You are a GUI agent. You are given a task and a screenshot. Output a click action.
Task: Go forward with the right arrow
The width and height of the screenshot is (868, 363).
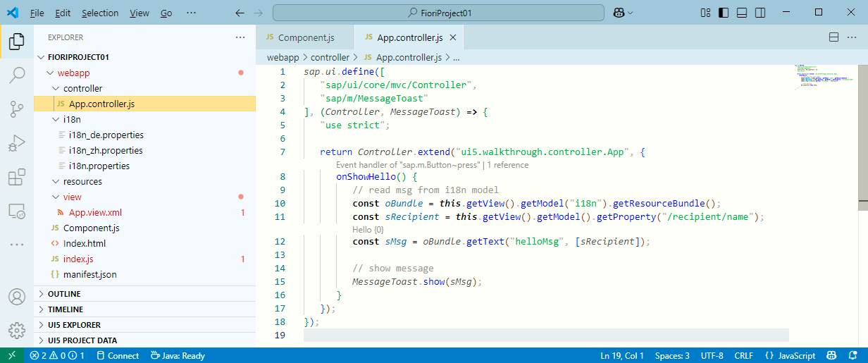[x=258, y=13]
